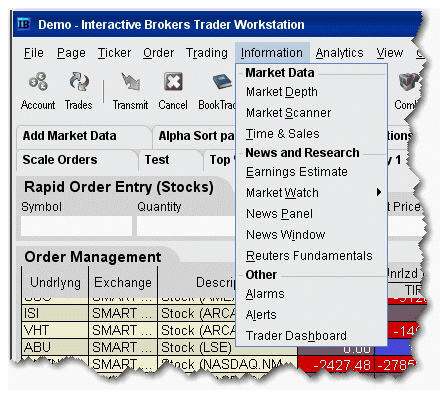This screenshot has width=448, height=398.
Task: Open the File menu
Action: point(34,53)
